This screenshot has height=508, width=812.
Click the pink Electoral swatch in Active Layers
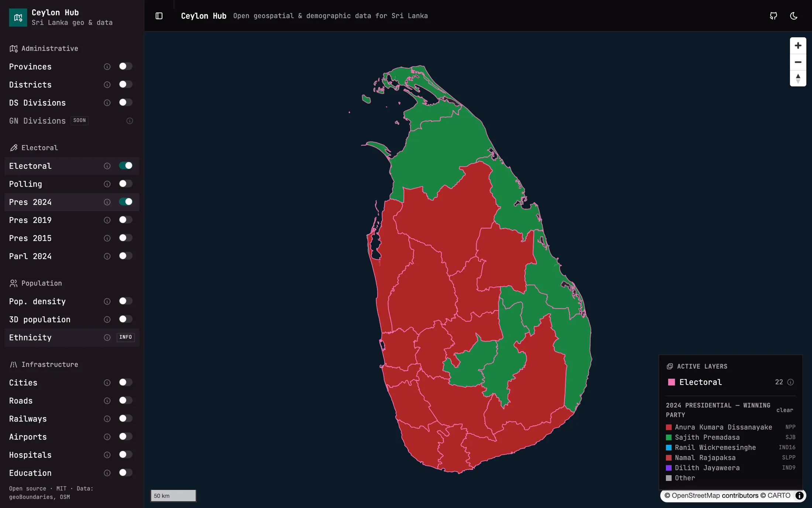click(x=672, y=382)
